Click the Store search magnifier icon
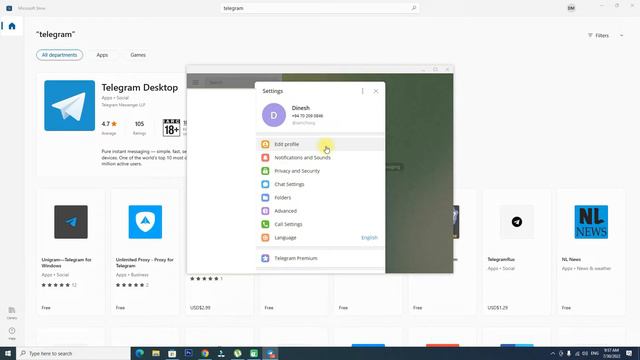Screen dimensions: 640x360 413,8
